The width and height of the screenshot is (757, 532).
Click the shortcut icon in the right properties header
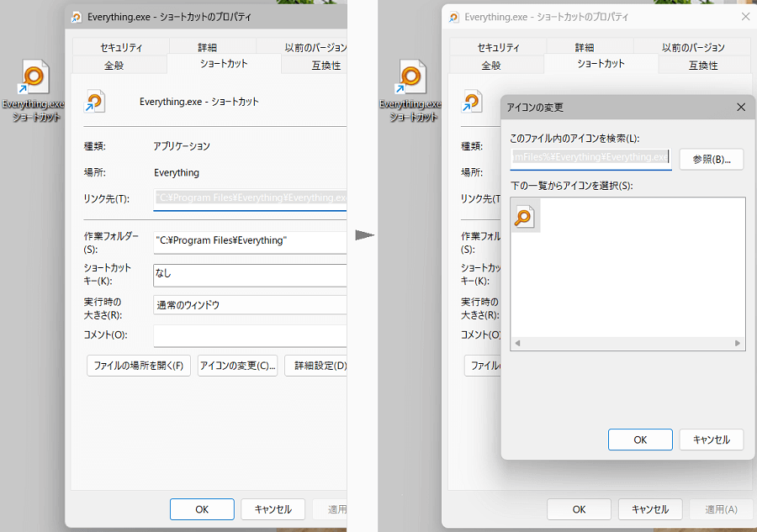point(472,102)
